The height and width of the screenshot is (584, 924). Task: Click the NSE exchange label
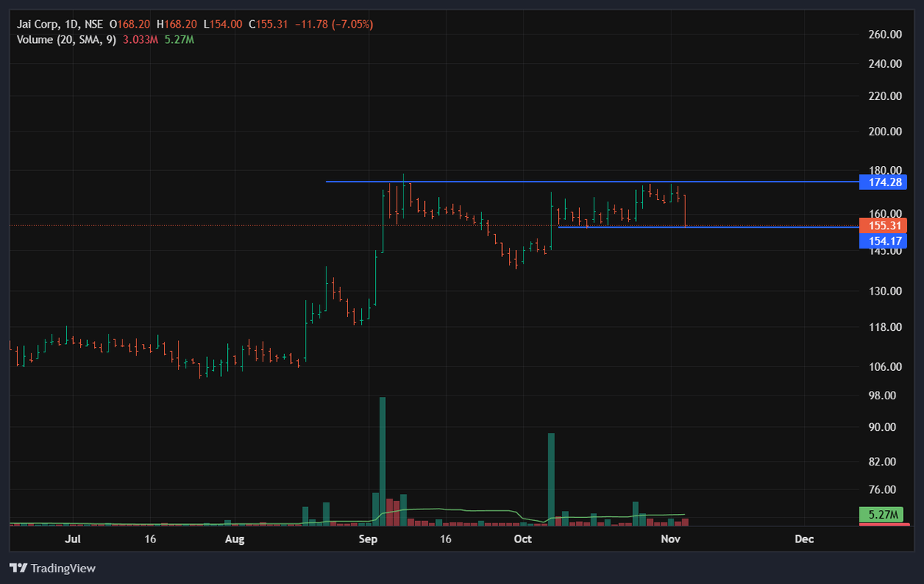click(94, 25)
